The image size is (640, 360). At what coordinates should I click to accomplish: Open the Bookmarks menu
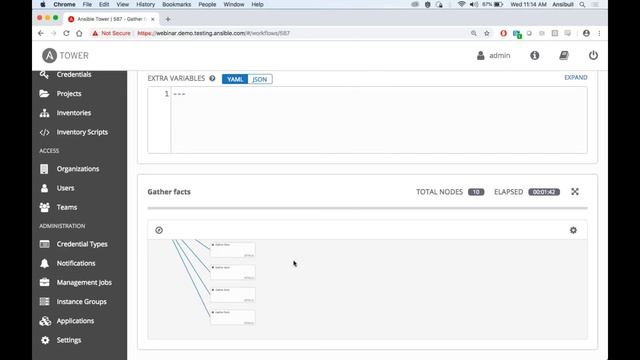[176, 4]
